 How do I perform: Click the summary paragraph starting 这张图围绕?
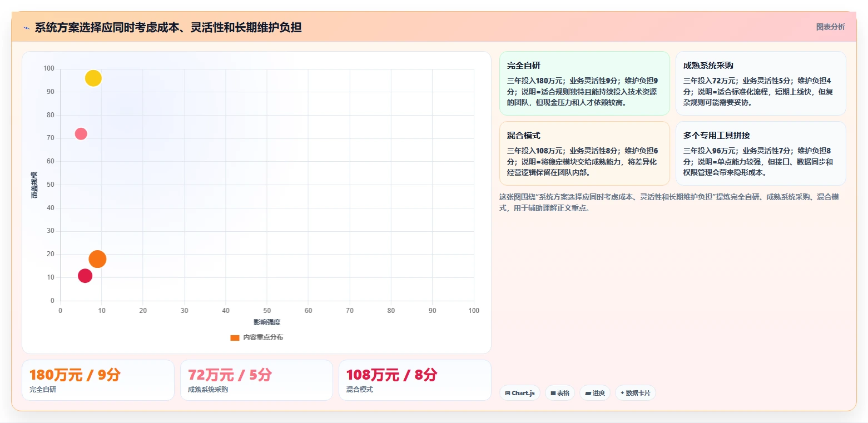[x=669, y=203]
